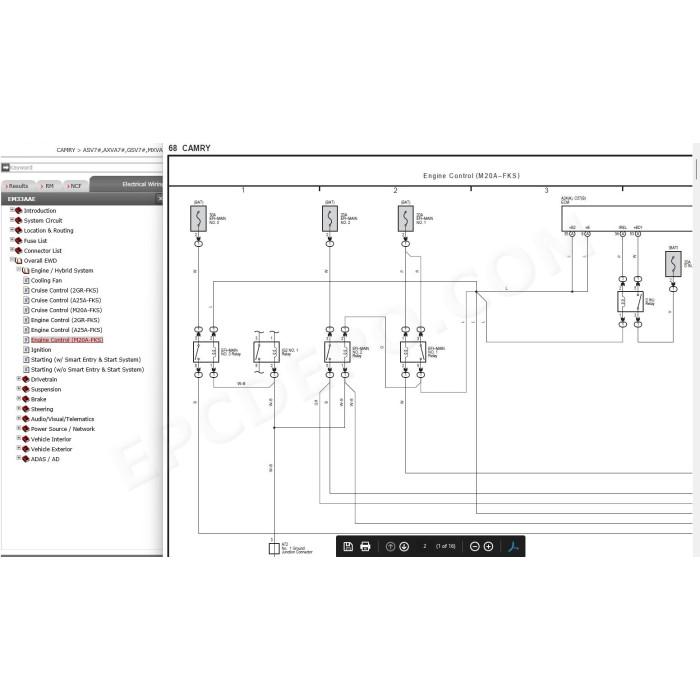700x700 pixels.
Task: Click the Drivetrain book icon
Action: (x=25, y=379)
